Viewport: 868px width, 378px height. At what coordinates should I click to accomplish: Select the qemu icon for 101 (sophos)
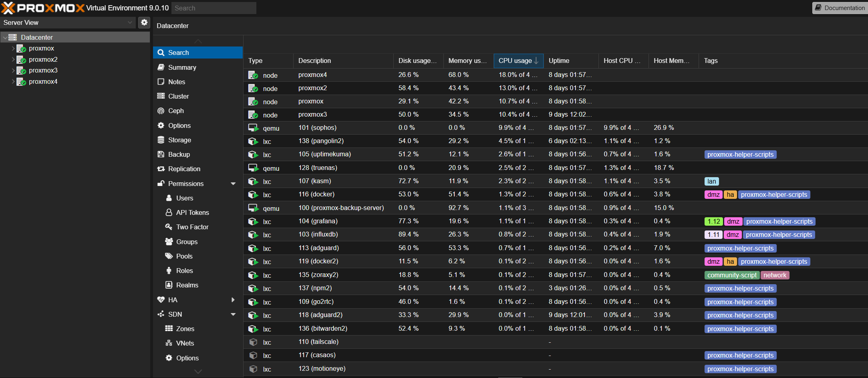pyautogui.click(x=253, y=128)
